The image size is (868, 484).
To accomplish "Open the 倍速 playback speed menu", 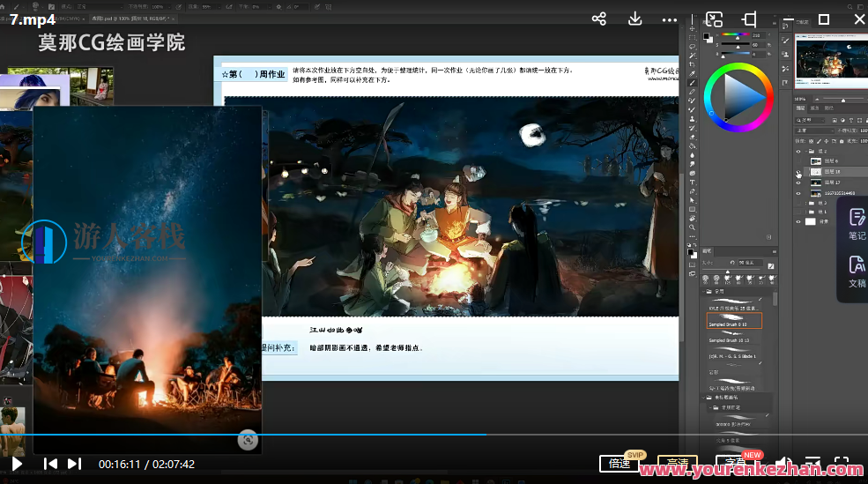I will (619, 464).
